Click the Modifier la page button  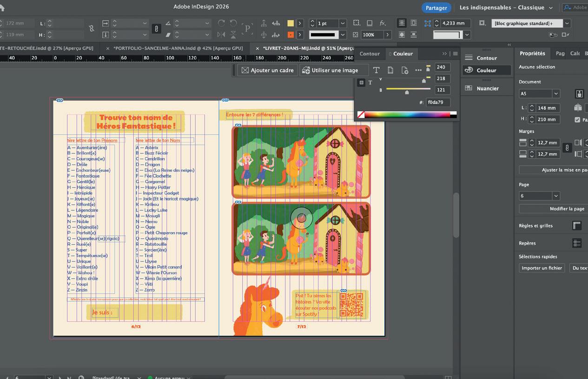pos(567,209)
